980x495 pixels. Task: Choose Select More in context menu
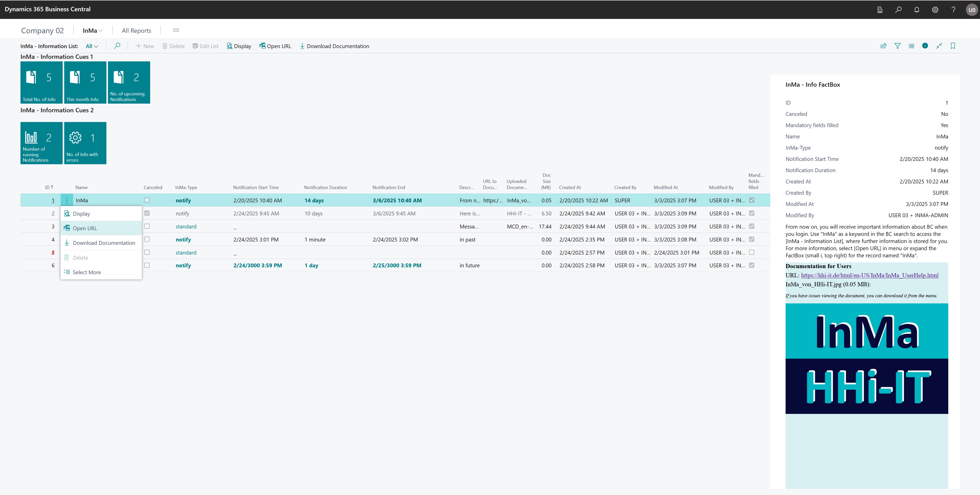tap(87, 272)
